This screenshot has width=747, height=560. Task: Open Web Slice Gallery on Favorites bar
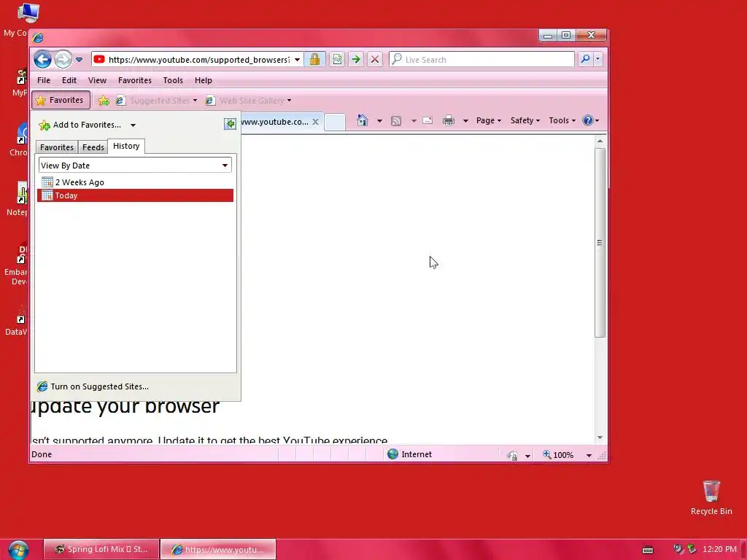(x=248, y=101)
